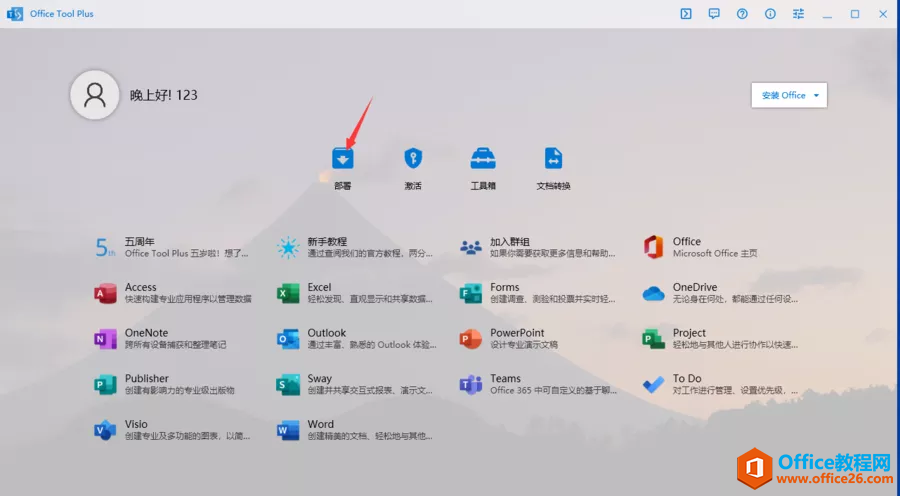Click the OneDrive title text
The image size is (900, 496).
coord(695,287)
